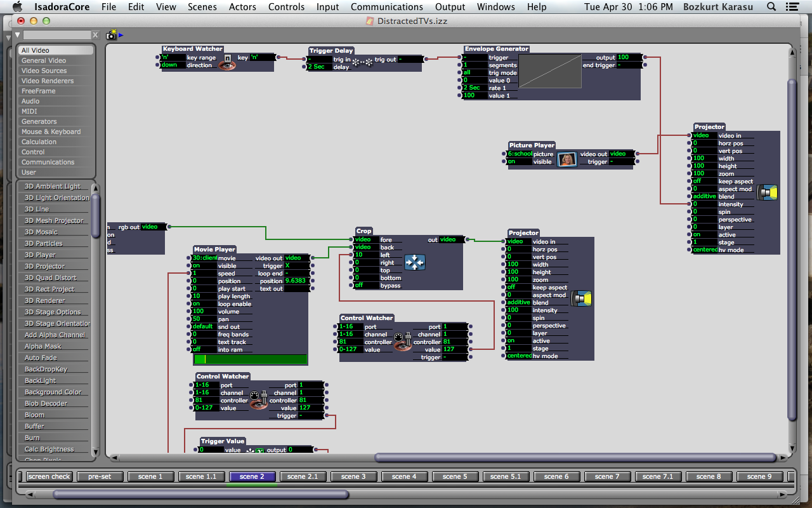Image resolution: width=812 pixels, height=508 pixels.
Task: Toggle Crop bypass value 'off'
Action: pyautogui.click(x=366, y=286)
